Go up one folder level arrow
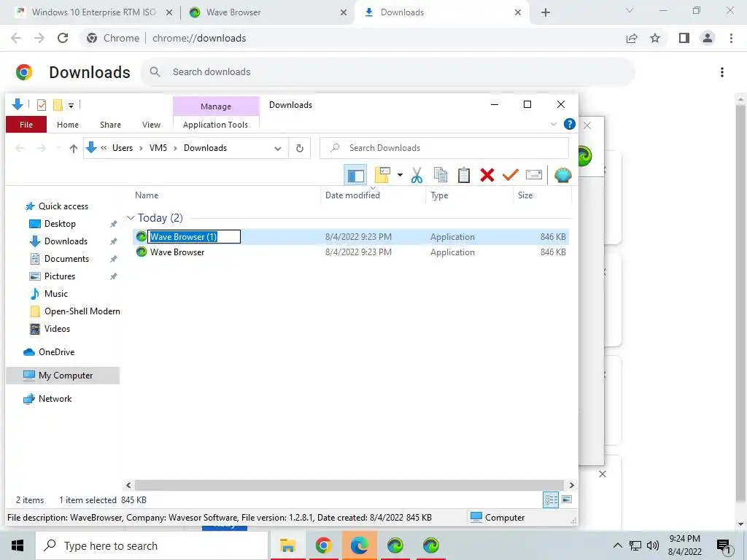 point(74,148)
